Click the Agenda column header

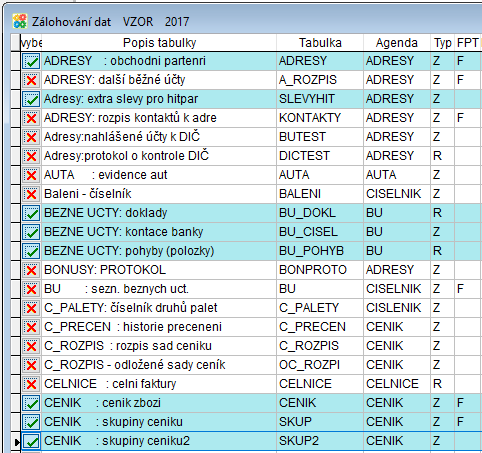point(397,43)
